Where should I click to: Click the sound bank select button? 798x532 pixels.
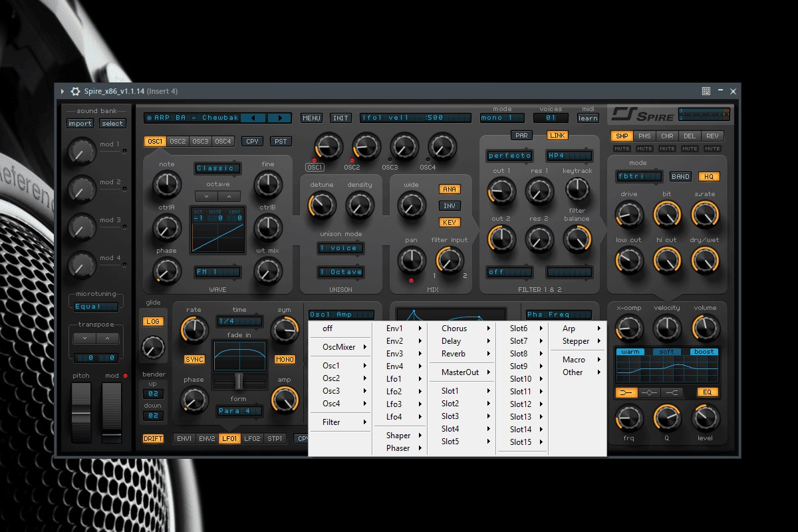pos(112,123)
